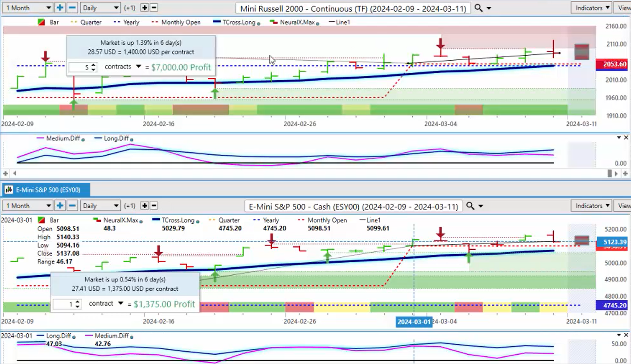This screenshot has width=631, height=364.
Task: Close the S&P Long.Diff indicator pane
Action: pyautogui.click(x=626, y=335)
